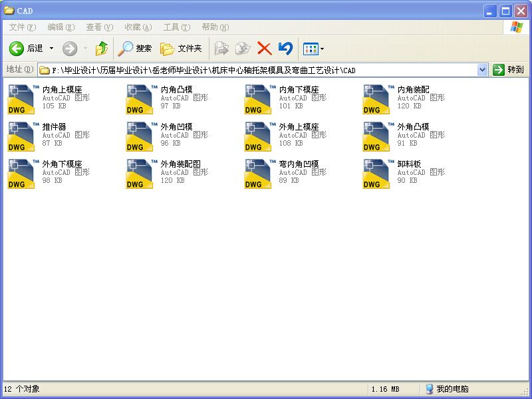The image size is (532, 399).
Task: Click the Move To folder icon
Action: click(221, 49)
